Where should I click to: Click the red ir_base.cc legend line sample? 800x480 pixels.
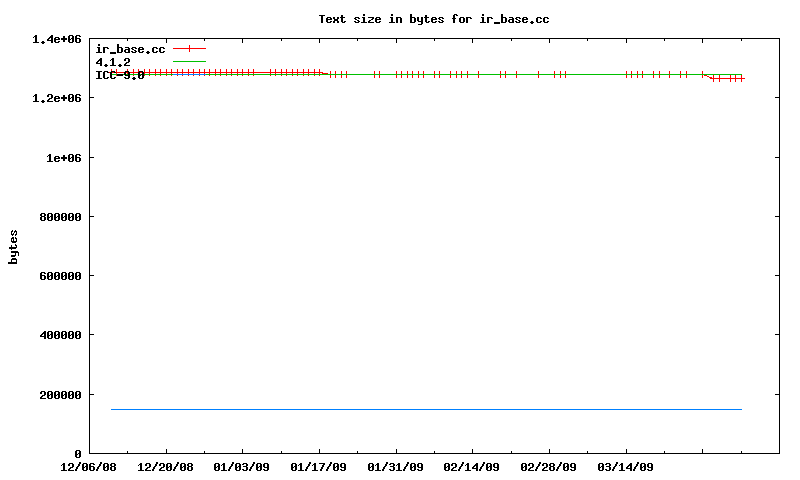(189, 49)
